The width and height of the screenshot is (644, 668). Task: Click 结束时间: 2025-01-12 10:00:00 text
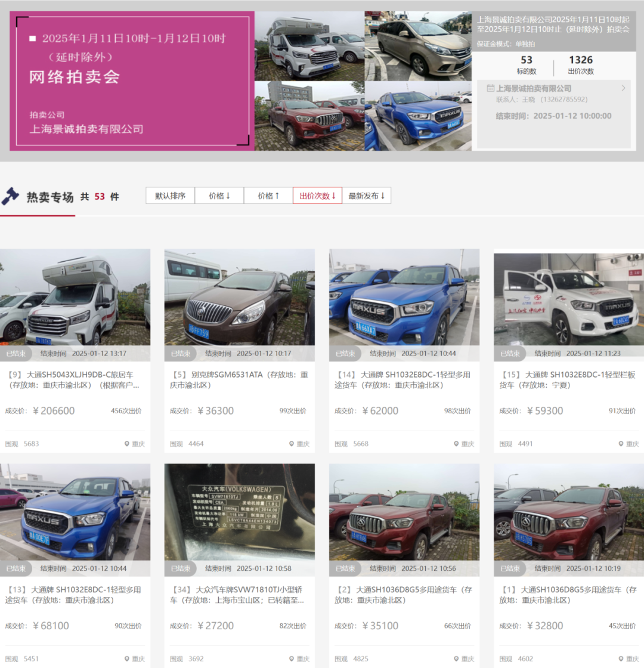pyautogui.click(x=553, y=116)
